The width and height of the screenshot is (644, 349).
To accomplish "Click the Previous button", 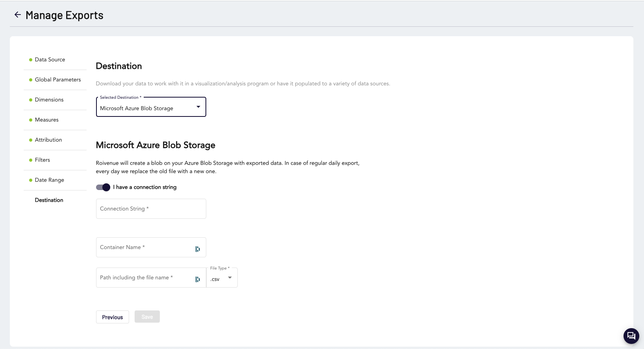I will click(x=113, y=317).
